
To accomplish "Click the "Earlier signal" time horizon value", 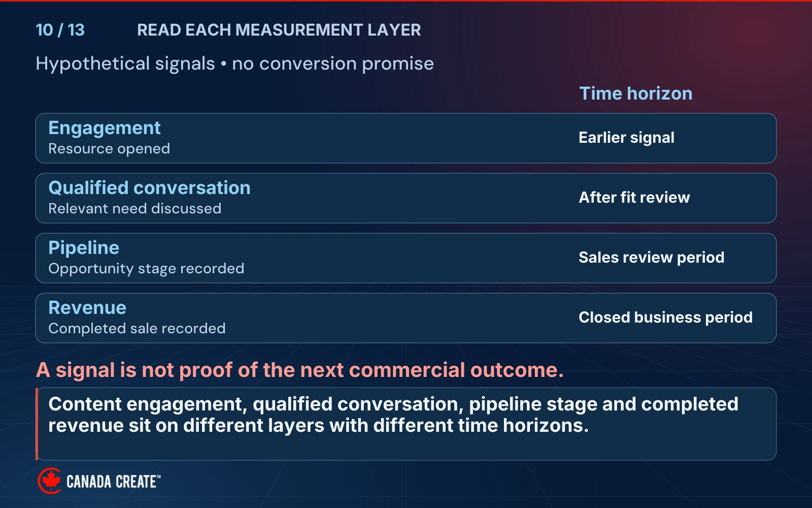I will pyautogui.click(x=626, y=138).
